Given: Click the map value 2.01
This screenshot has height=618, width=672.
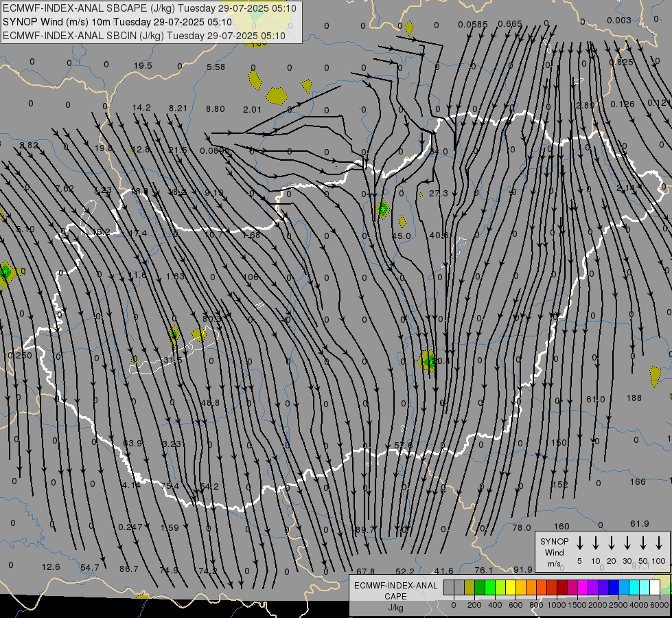Looking at the screenshot, I should pyautogui.click(x=252, y=110).
